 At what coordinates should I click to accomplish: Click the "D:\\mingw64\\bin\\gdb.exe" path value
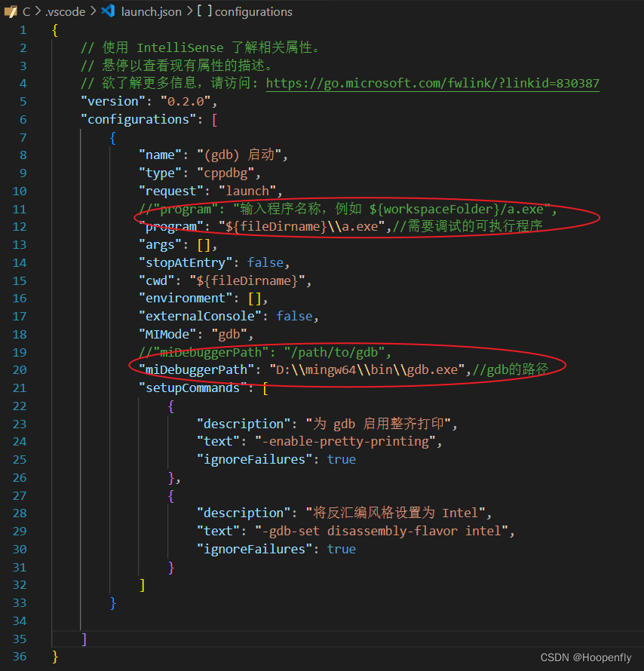[x=367, y=369]
